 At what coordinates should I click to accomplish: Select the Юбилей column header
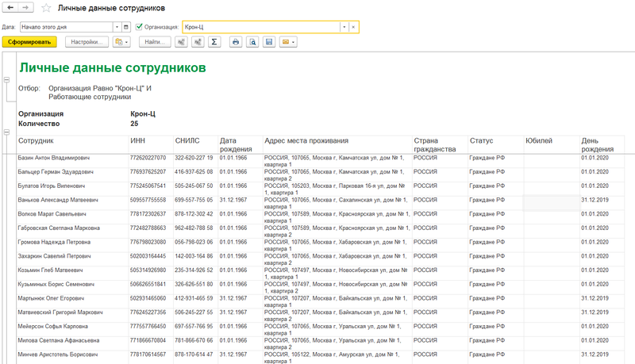tap(539, 140)
